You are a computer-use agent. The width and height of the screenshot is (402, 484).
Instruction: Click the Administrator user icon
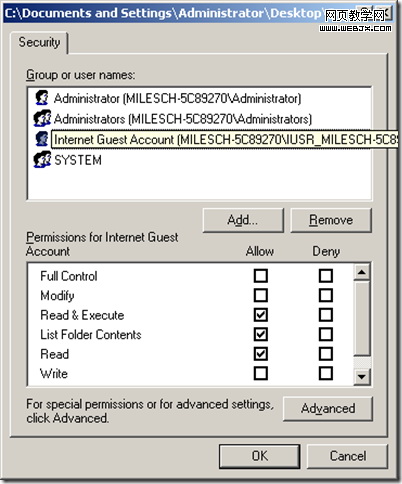[x=42, y=98]
